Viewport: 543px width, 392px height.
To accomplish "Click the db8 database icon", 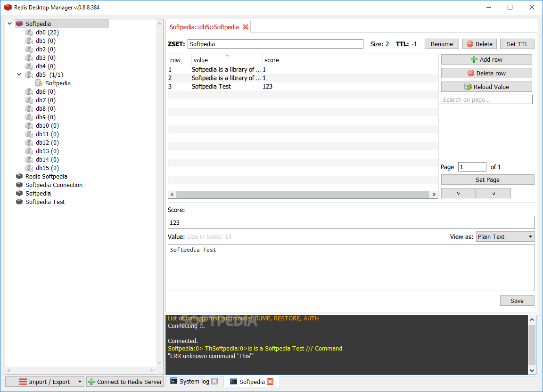I will [x=29, y=109].
